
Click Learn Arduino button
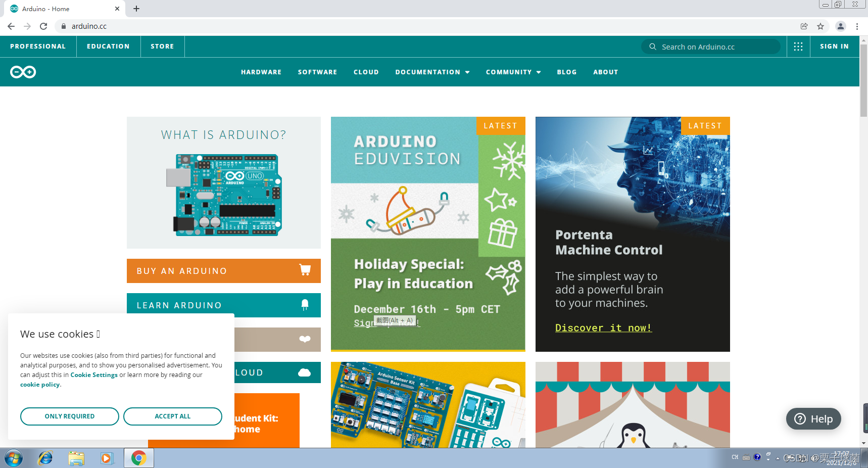(224, 305)
